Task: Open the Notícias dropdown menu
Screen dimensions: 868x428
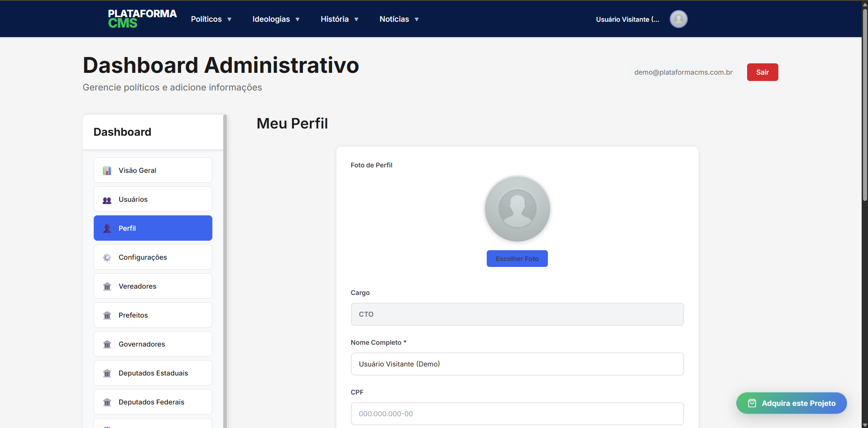Action: tap(399, 19)
